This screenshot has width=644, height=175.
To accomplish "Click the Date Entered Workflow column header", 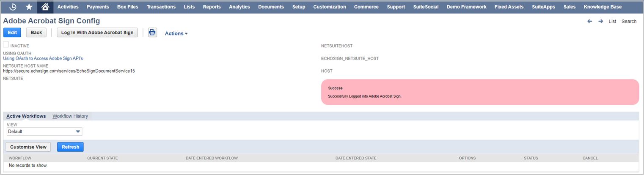I will (x=212, y=158).
